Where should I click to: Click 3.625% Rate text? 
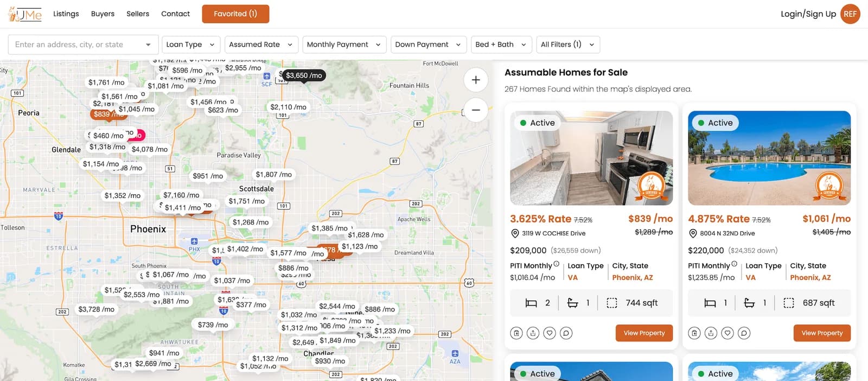[540, 219]
